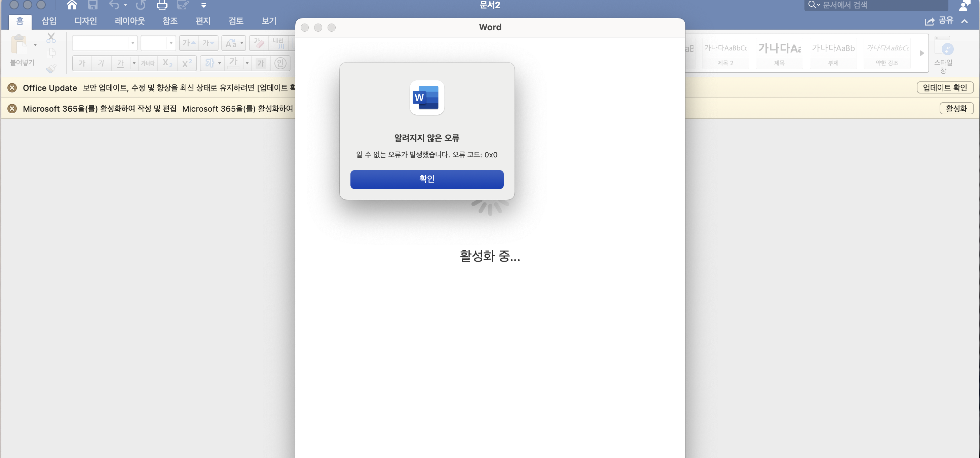Image resolution: width=980 pixels, height=458 pixels.
Task: Click the Copy icon below the scissors
Action: 51,53
